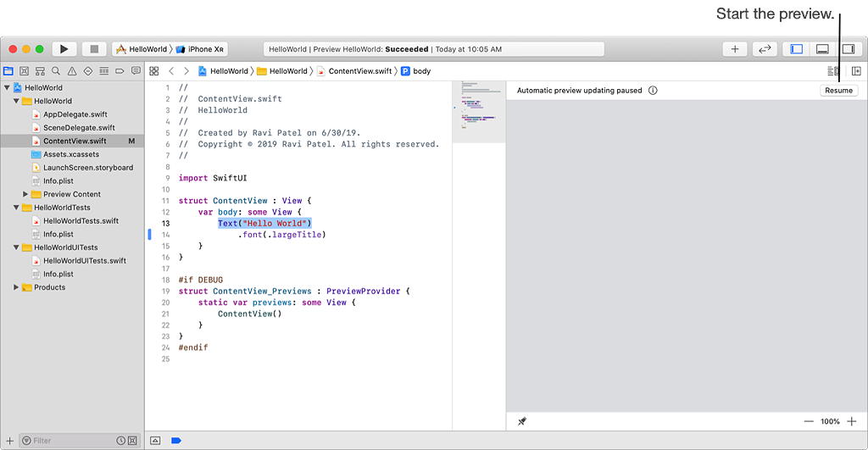
Task: Add a new file with navigator plus
Action: [9, 441]
